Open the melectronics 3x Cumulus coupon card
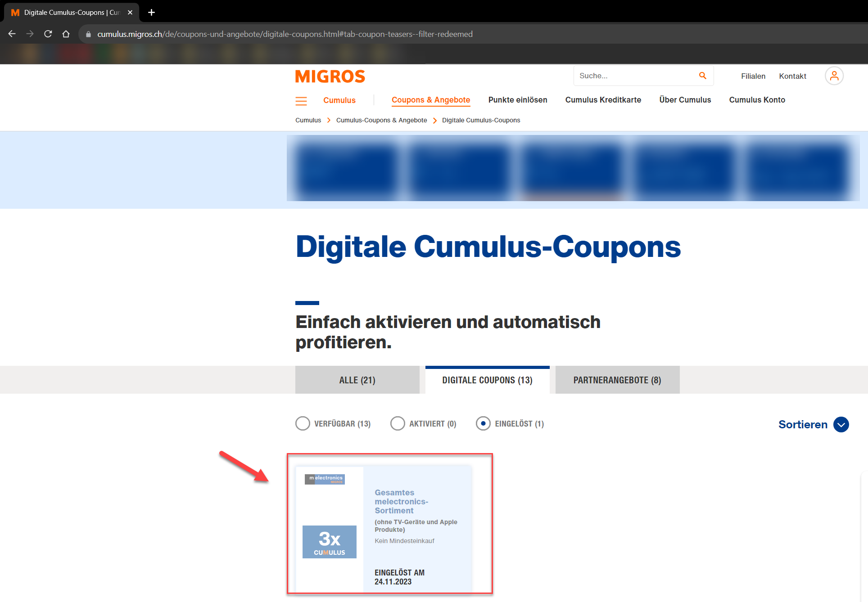 [384, 529]
